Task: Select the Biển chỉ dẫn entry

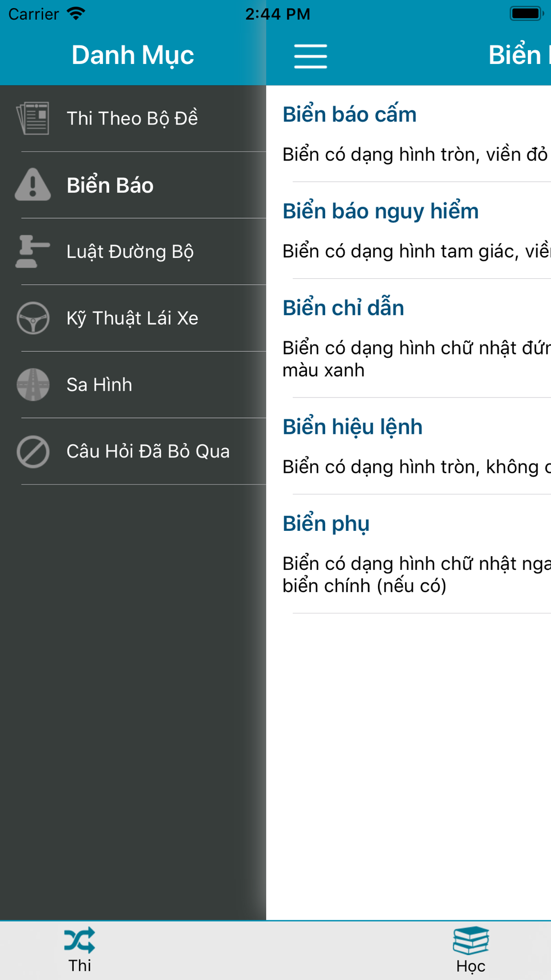Action: [408, 338]
